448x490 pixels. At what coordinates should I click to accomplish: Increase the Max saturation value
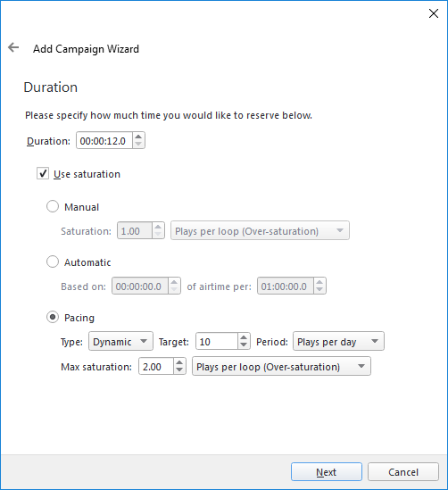click(179, 362)
